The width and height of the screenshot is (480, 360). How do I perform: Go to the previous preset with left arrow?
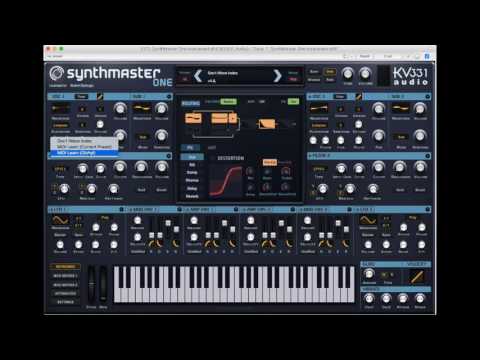click(x=198, y=76)
